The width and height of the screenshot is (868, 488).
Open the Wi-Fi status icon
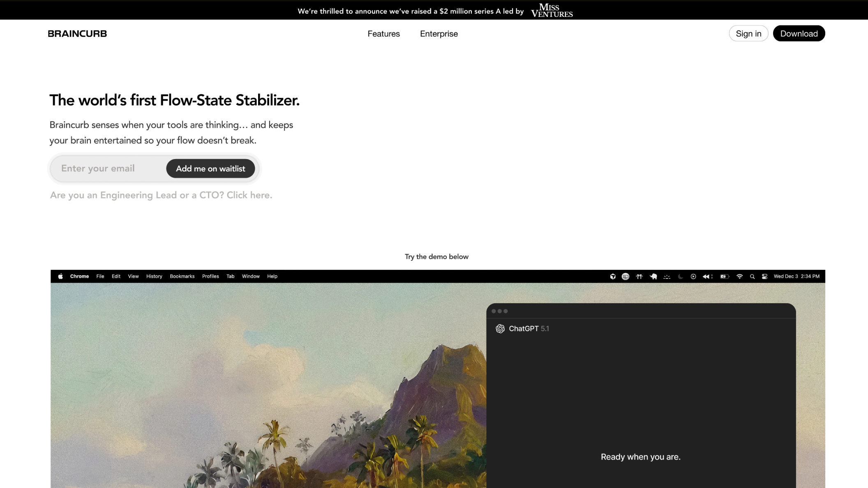coord(739,276)
